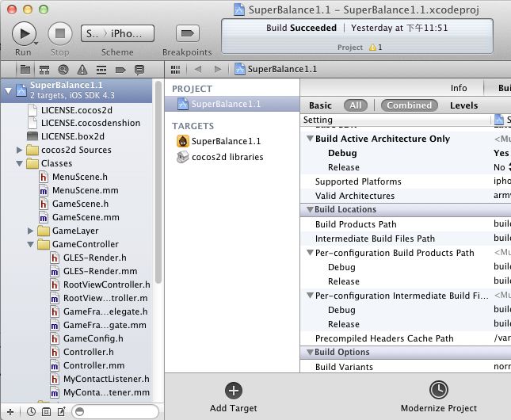Image resolution: width=511 pixels, height=420 pixels.
Task: Collapse the SuperBalance1.1 project root
Action: pyautogui.click(x=8, y=90)
